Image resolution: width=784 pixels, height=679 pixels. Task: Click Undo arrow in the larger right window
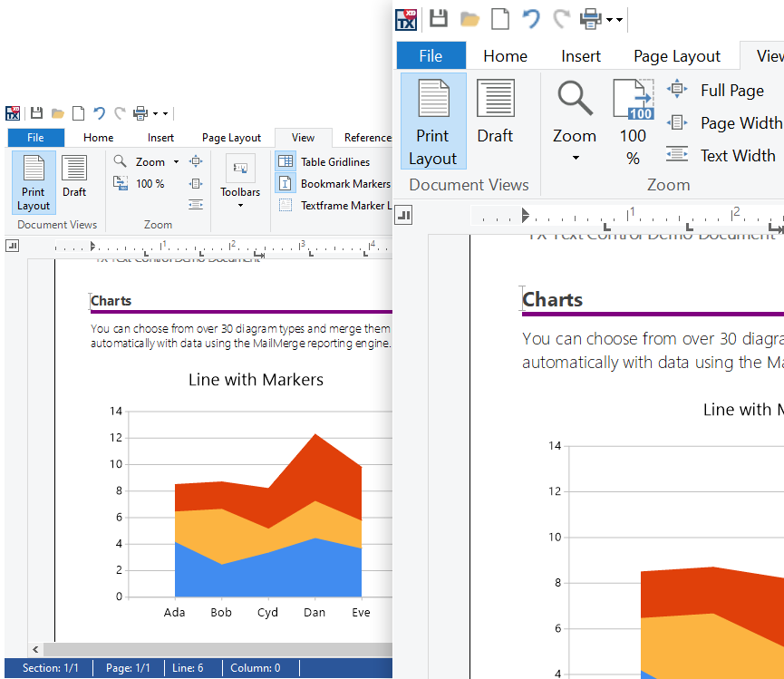click(531, 19)
